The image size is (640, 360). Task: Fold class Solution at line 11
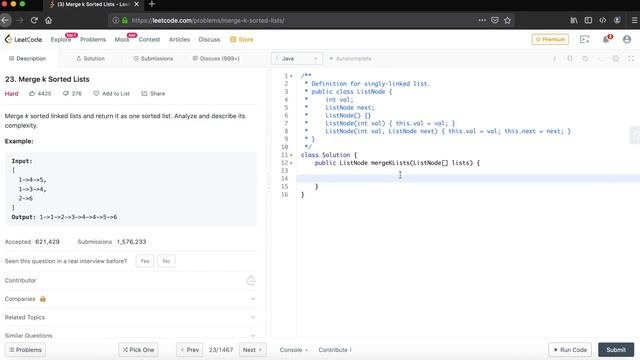tap(291, 155)
